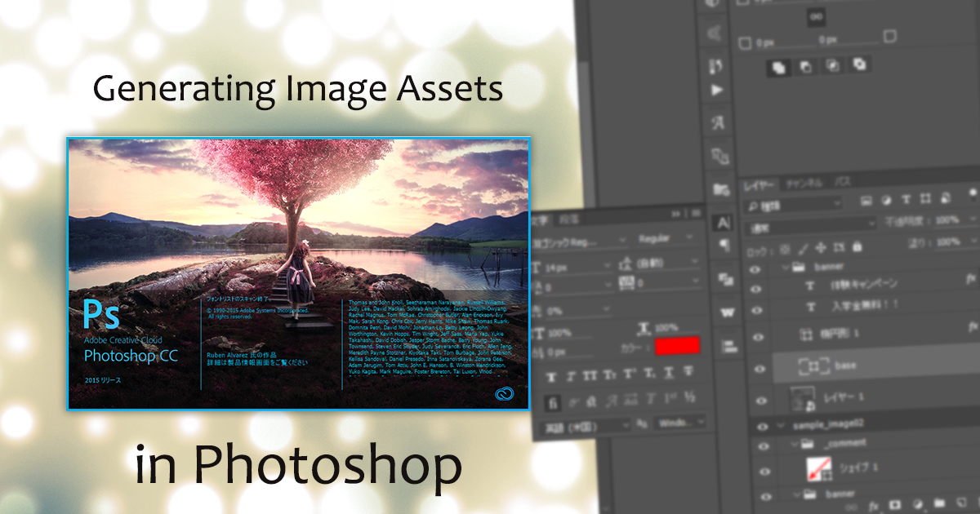This screenshot has height=514, width=980.
Task: Click the faux bold T style icon
Action: [550, 376]
